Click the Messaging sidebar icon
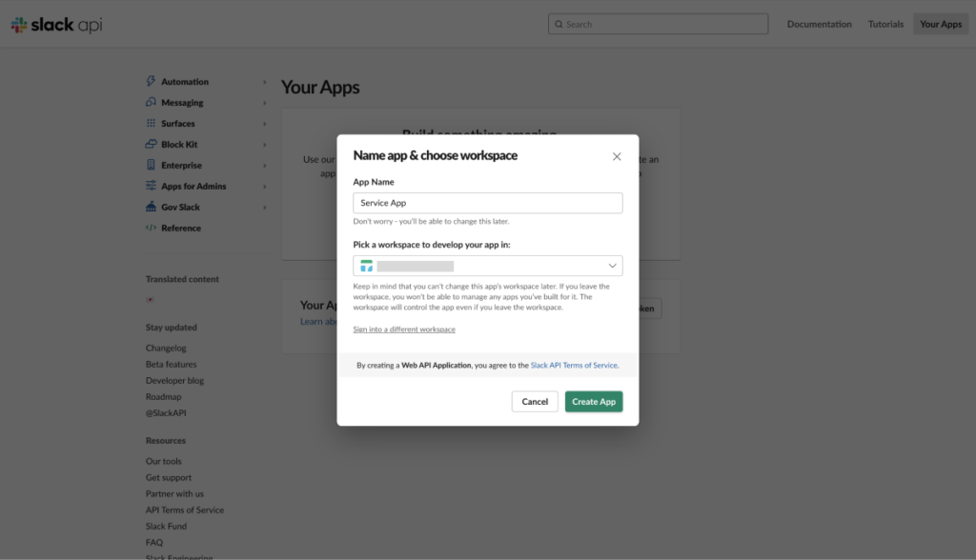This screenshot has height=560, width=976. tap(151, 103)
